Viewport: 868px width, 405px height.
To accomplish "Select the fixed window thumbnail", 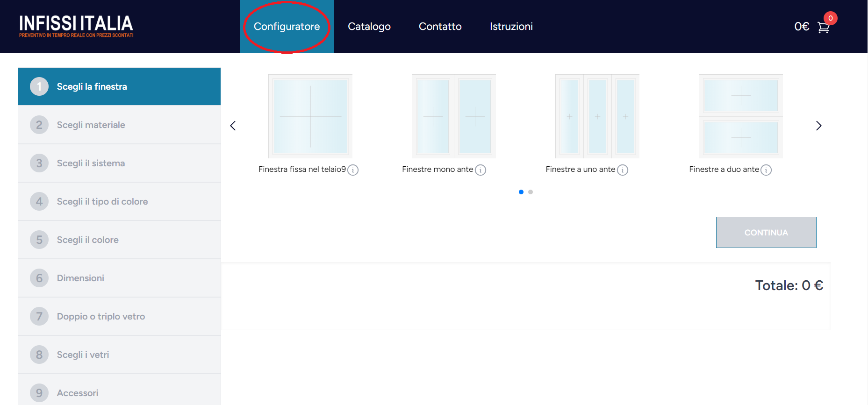I will pos(310,116).
